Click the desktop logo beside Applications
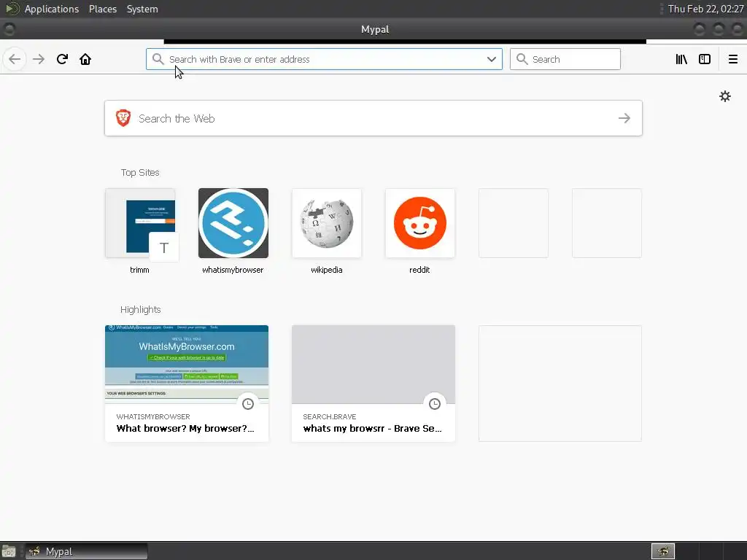 (12, 9)
